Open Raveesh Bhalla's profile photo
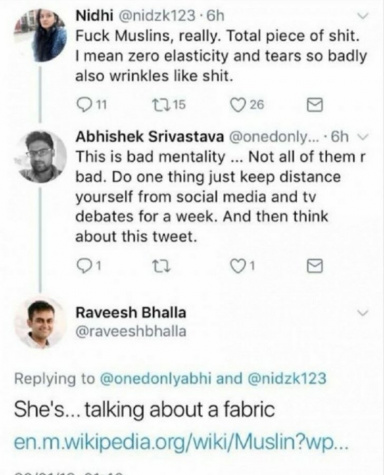The image size is (384, 475). (x=40, y=323)
